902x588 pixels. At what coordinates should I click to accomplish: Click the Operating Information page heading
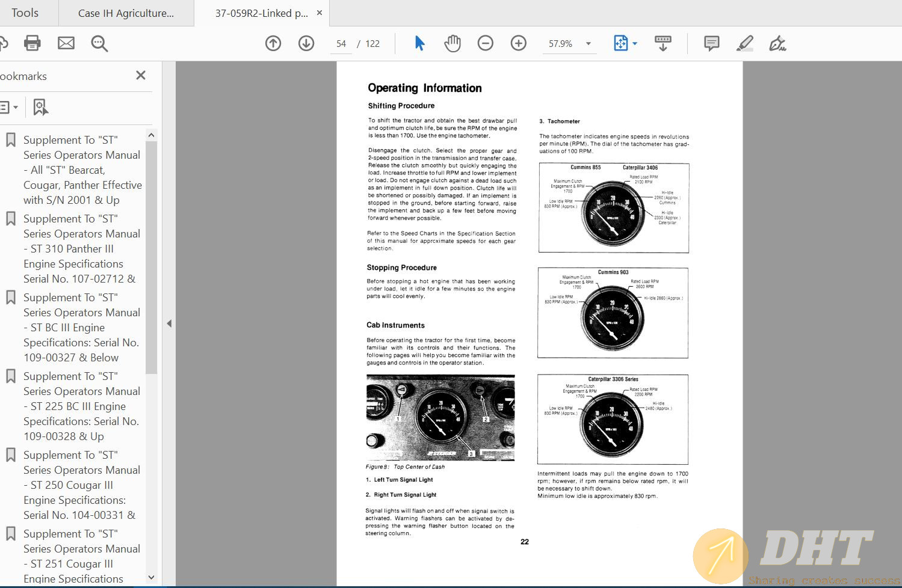[x=425, y=88]
